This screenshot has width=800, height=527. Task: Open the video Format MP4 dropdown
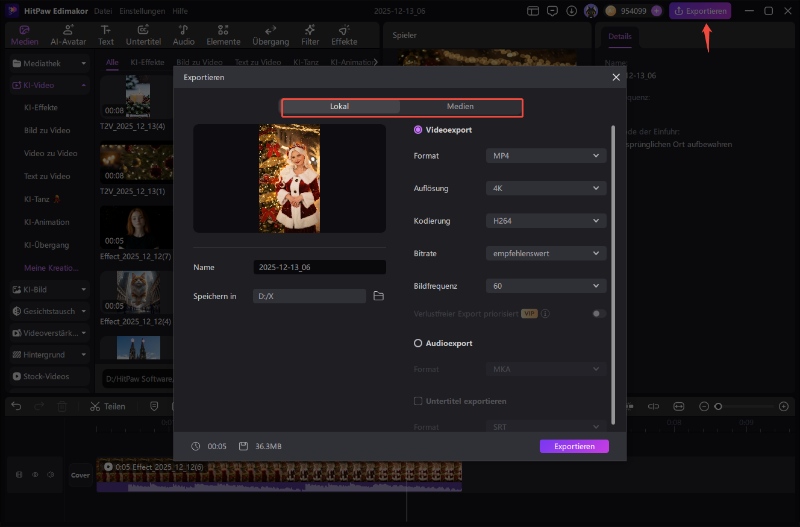pyautogui.click(x=546, y=156)
